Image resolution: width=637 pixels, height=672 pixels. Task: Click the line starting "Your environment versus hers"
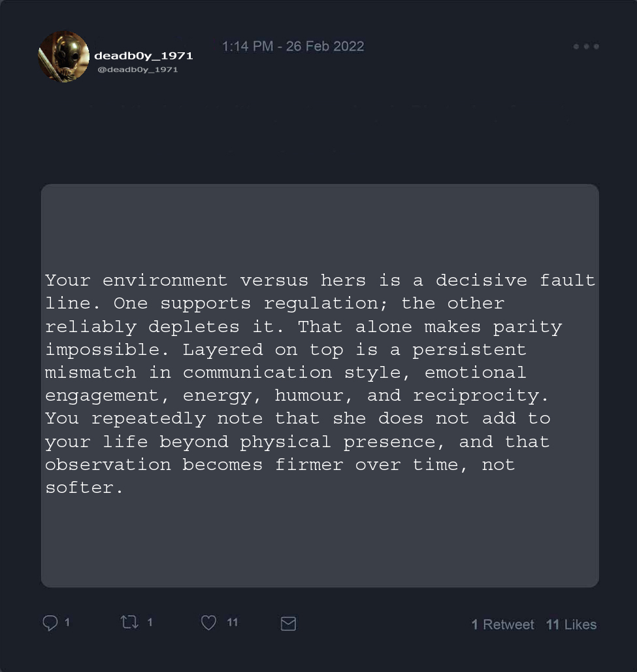[319, 280]
